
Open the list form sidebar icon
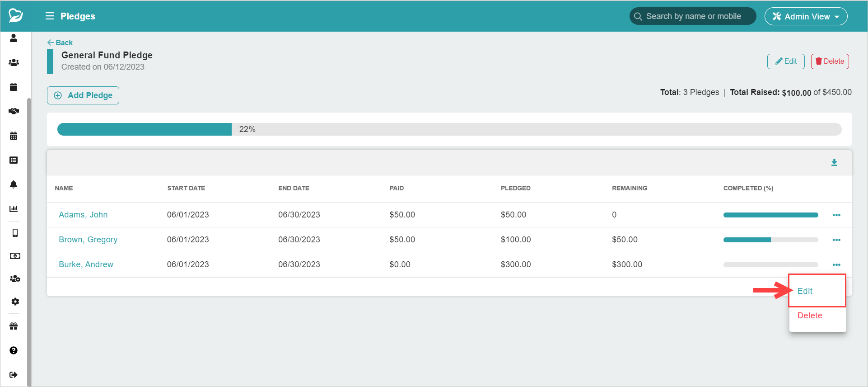click(x=14, y=160)
